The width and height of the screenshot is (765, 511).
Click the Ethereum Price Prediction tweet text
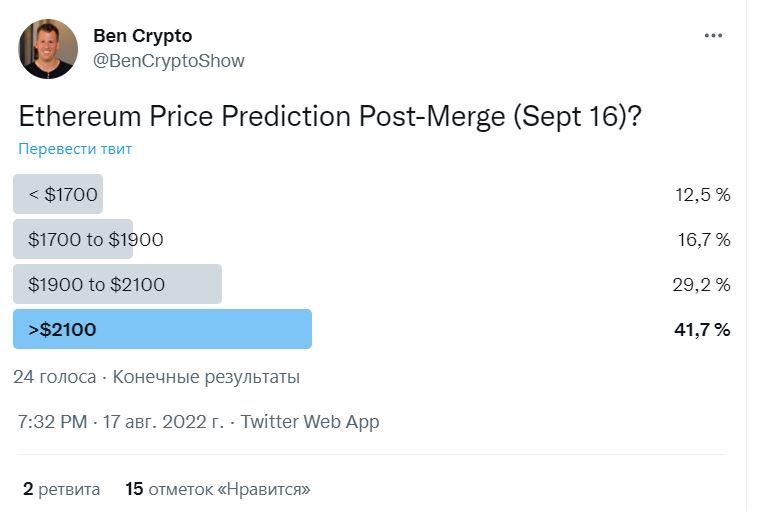[x=330, y=116]
